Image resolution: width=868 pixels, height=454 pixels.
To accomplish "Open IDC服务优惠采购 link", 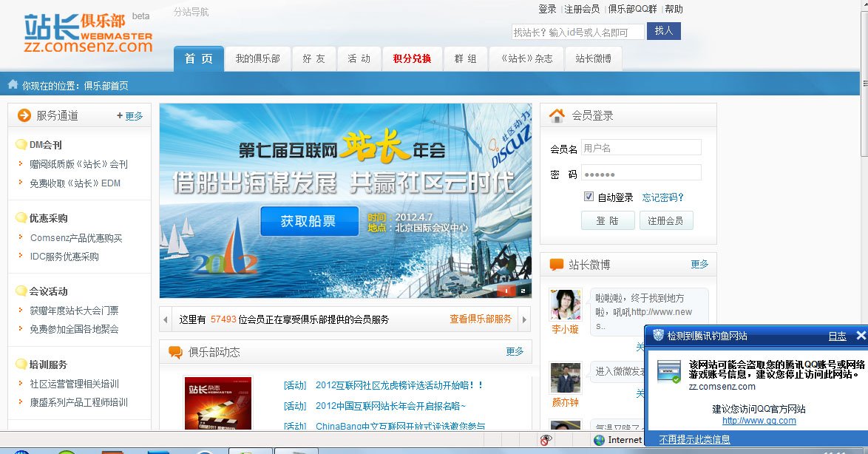I will tap(64, 257).
